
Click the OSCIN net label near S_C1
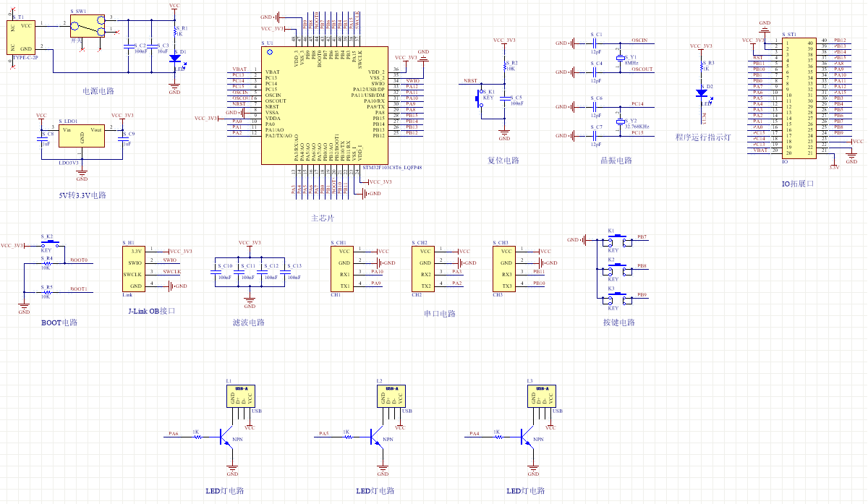coord(639,40)
